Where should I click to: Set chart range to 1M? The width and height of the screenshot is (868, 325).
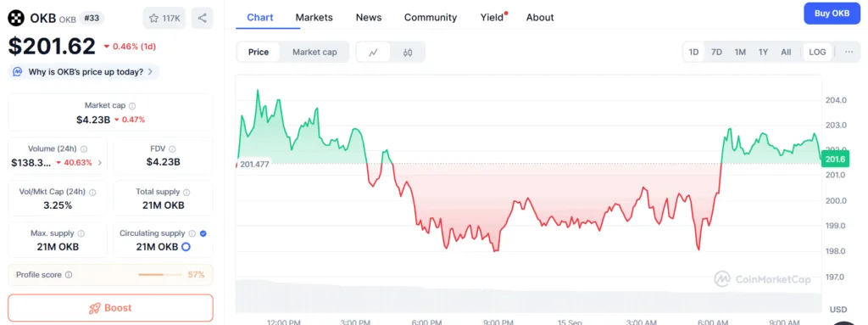tap(740, 52)
